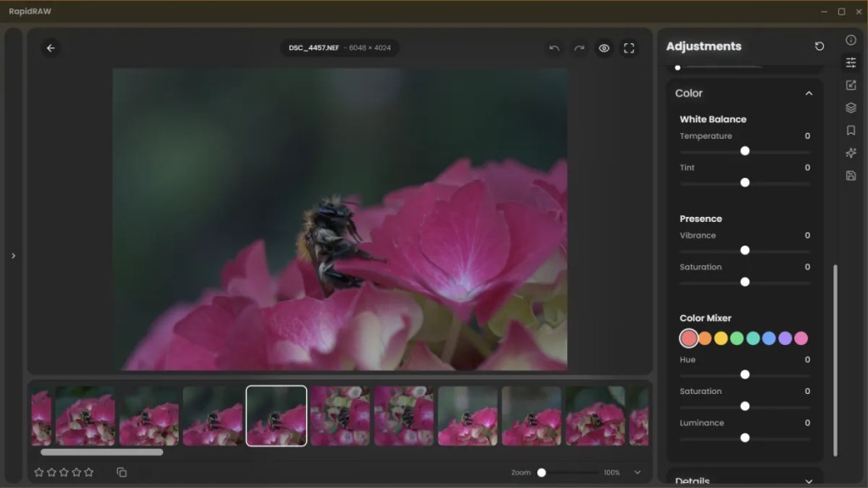Open the AI sparkle tools panel
This screenshot has height=488, width=868.
point(851,153)
